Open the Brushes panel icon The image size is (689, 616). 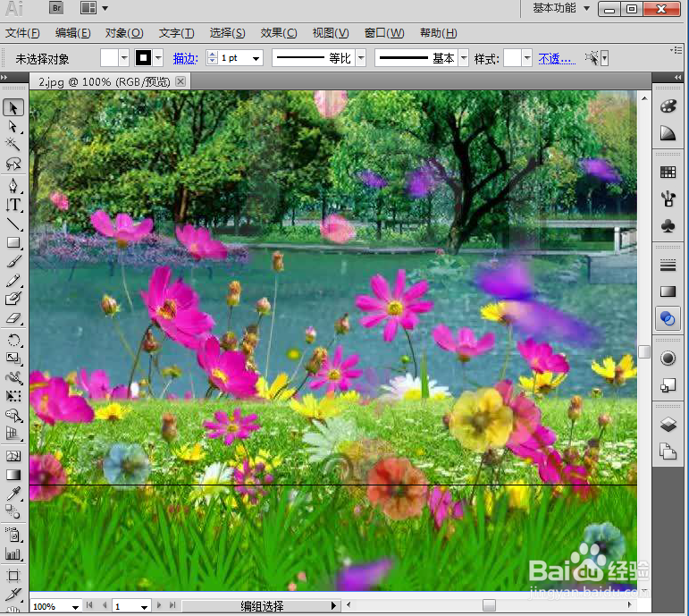point(668,199)
